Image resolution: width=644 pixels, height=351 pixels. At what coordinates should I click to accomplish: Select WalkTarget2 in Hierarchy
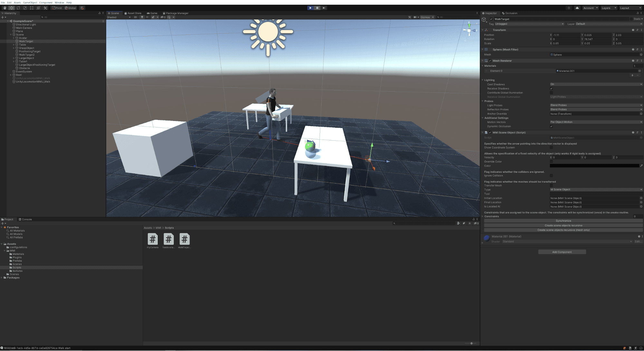[x=27, y=55]
